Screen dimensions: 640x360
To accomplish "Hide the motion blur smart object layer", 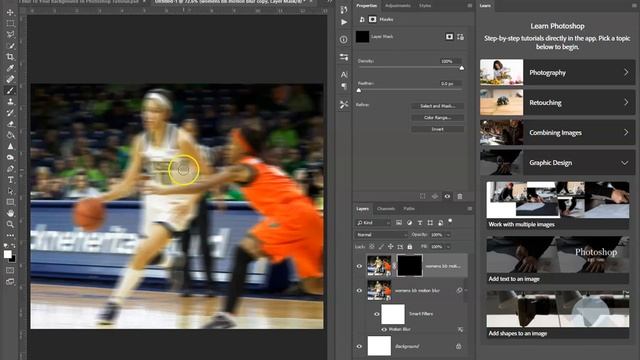I will 359,291.
